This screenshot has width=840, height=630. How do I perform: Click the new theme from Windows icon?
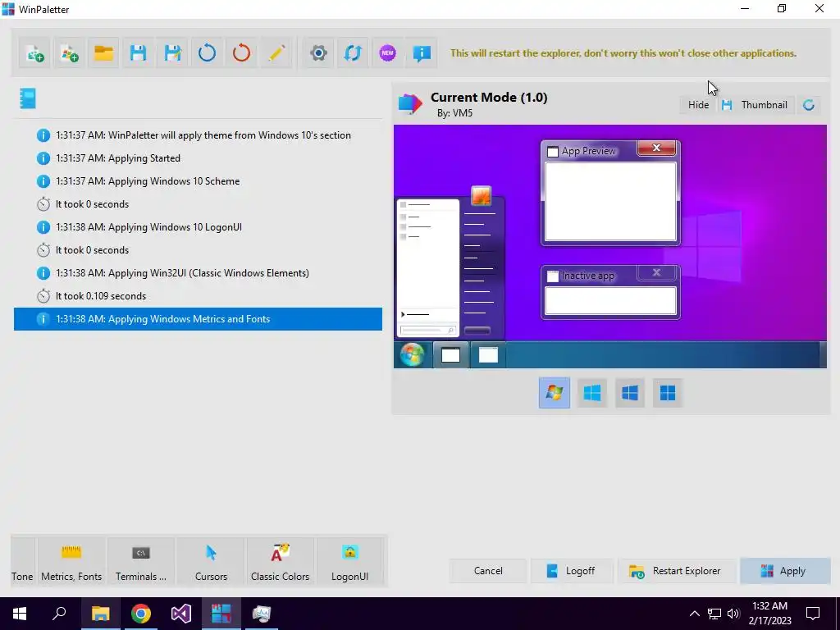(69, 53)
